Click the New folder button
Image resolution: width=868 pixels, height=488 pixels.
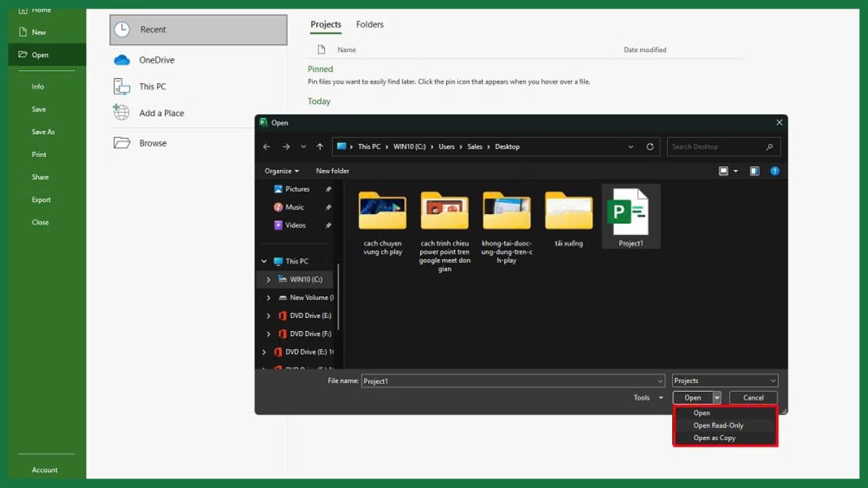click(332, 171)
